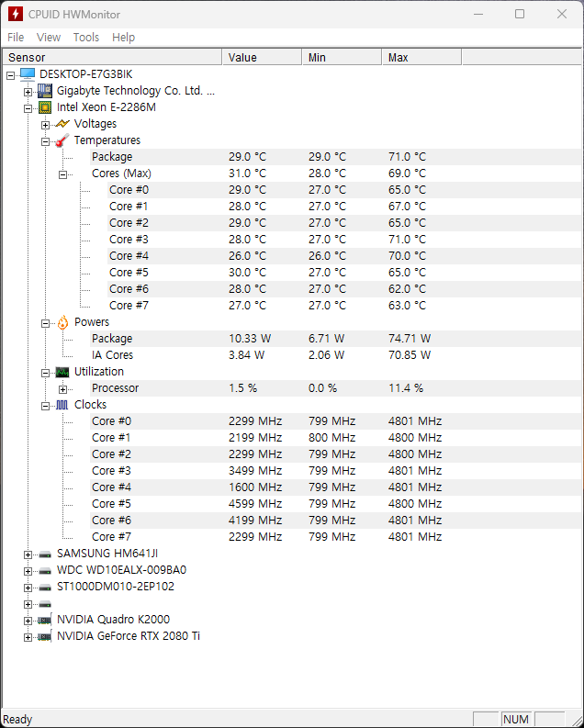Collapse the DESKTOP-E7G3BIK root node
Screen dimensions: 584x728
[x=11, y=75]
